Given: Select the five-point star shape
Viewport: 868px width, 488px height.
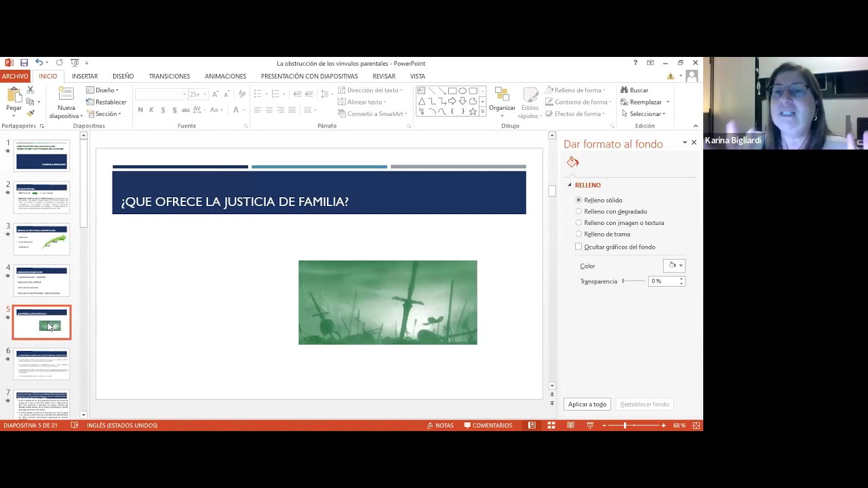Looking at the screenshot, I should pyautogui.click(x=473, y=111).
